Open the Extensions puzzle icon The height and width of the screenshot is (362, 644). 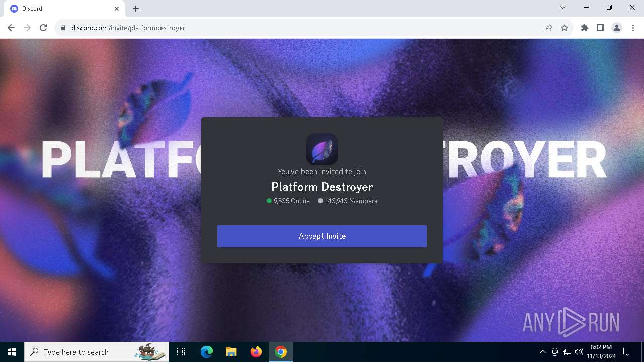[x=585, y=28]
